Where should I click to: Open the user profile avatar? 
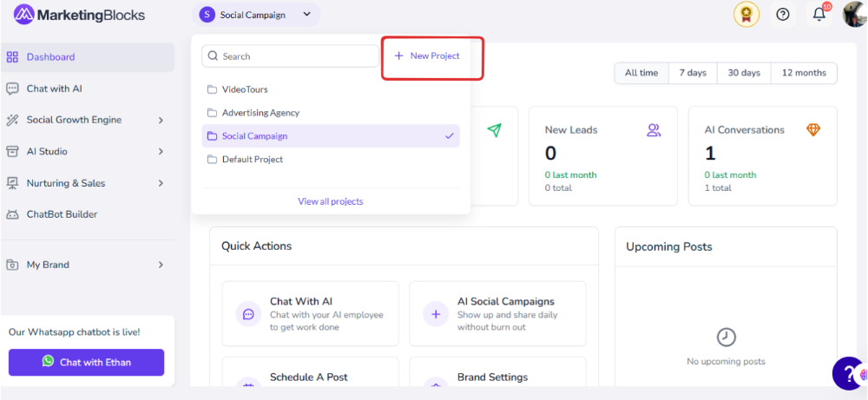855,14
